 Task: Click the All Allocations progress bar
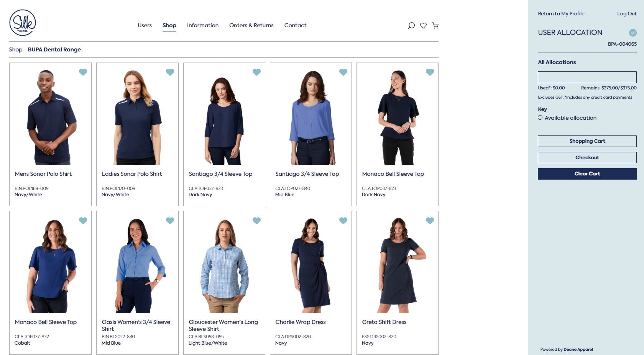(587, 77)
